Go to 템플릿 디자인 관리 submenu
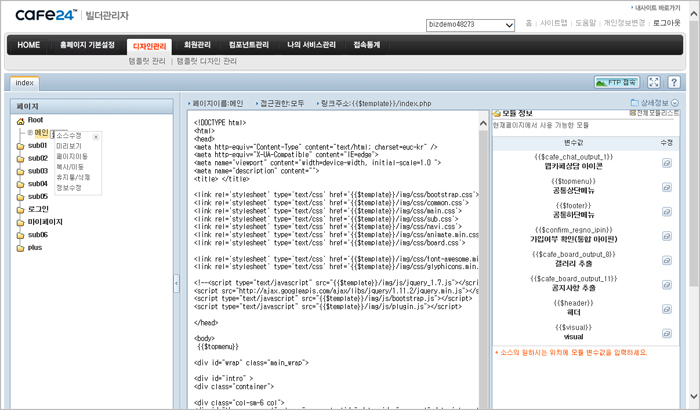The width and height of the screenshot is (700, 410). coord(206,61)
